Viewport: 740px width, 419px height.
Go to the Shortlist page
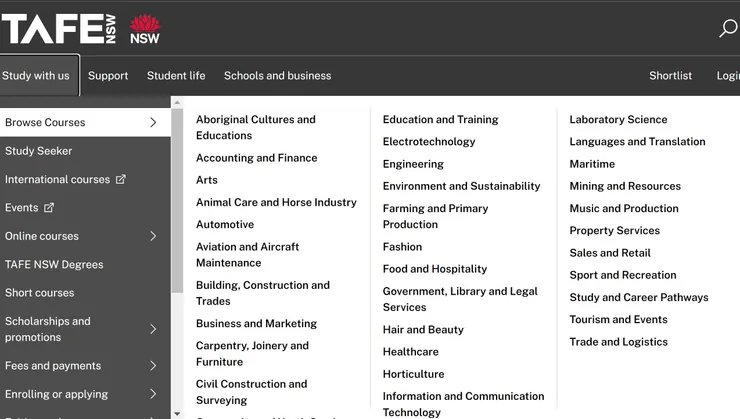(670, 76)
